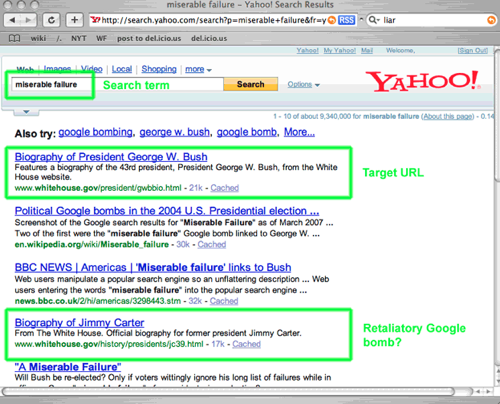The height and width of the screenshot is (404, 500).
Task: Click the horizontal scrollbar thumb
Action: pyautogui.click(x=229, y=391)
